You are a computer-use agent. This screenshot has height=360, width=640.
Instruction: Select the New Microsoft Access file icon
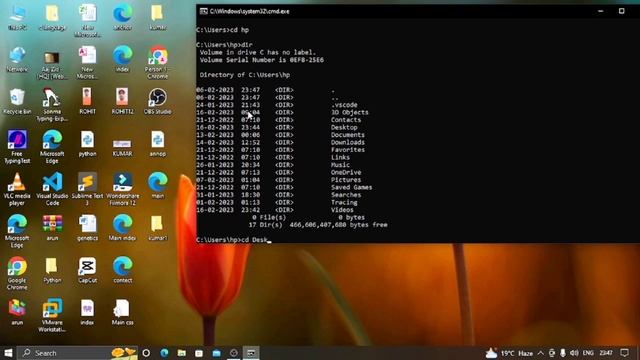point(87,63)
